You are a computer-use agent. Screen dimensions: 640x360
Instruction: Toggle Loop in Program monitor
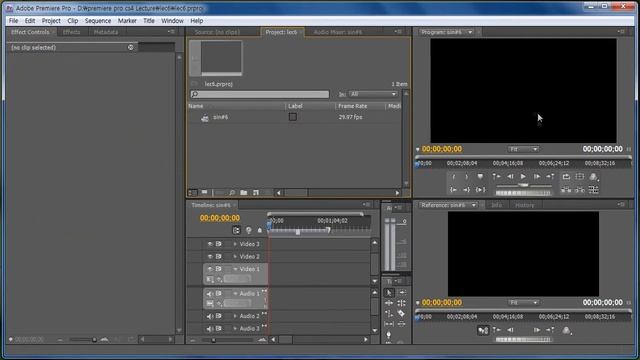[566, 177]
